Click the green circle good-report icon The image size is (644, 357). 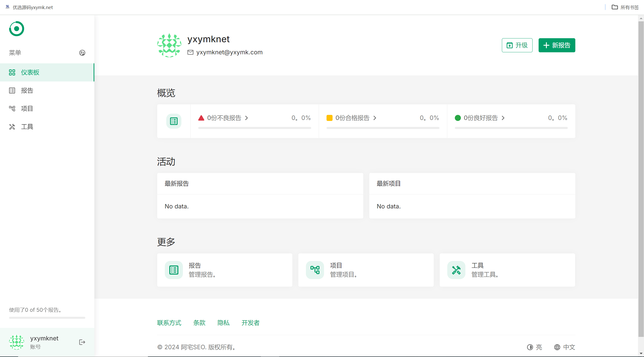(x=458, y=118)
